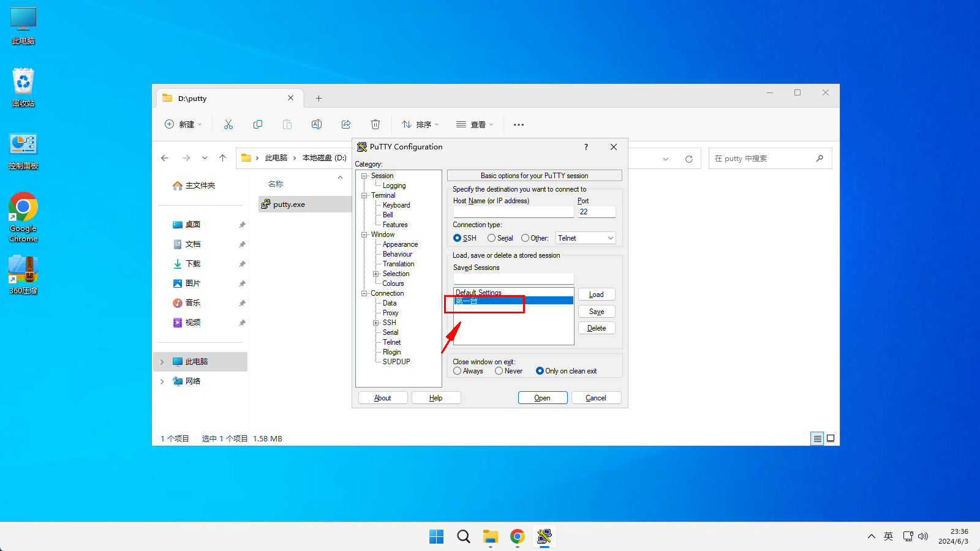
Task: Click PuTTY icon in taskbar
Action: 545,537
